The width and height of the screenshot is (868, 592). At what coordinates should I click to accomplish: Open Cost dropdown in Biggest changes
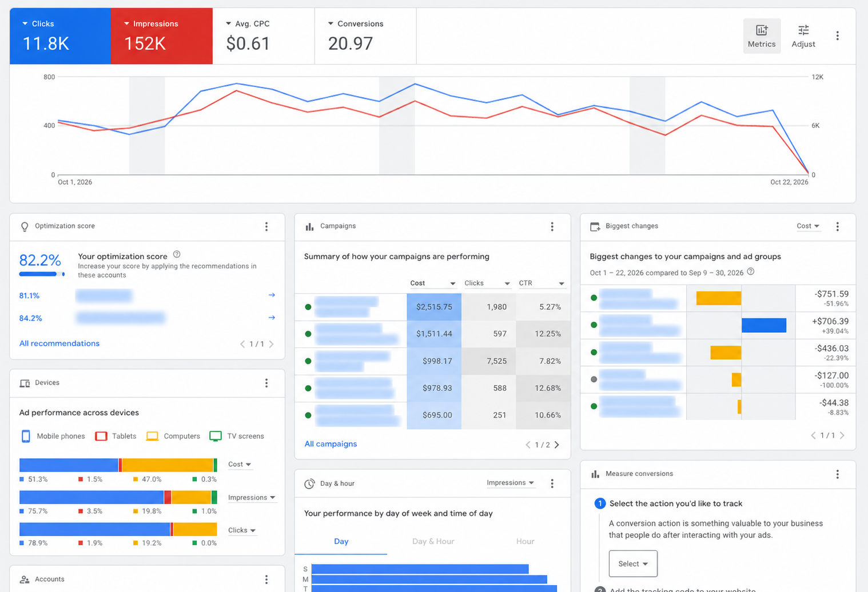pyautogui.click(x=808, y=226)
